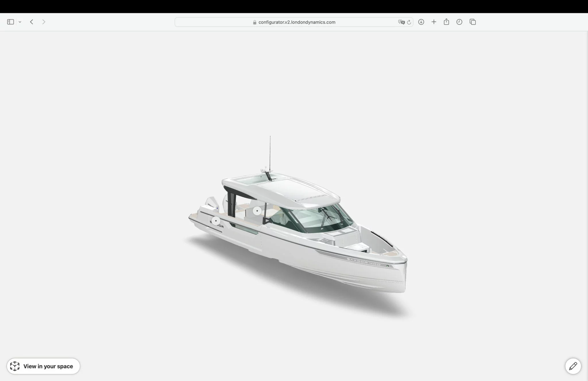Screen dimensions: 588x381
Task: Toggle the Safari sidebar panel
Action: click(x=11, y=22)
